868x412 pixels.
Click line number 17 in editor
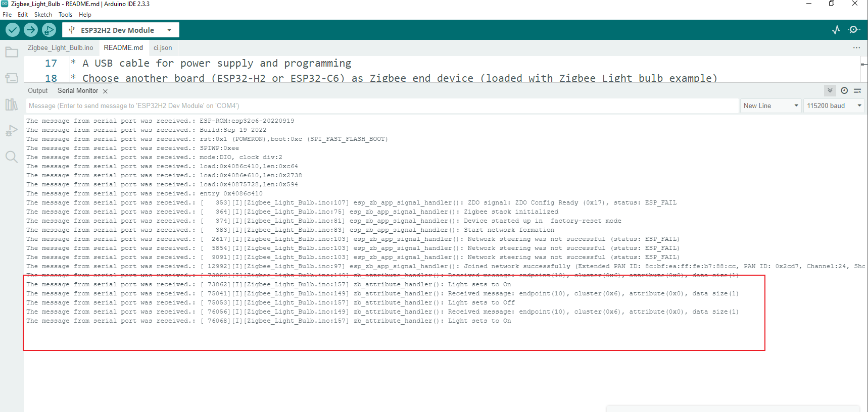(x=51, y=63)
